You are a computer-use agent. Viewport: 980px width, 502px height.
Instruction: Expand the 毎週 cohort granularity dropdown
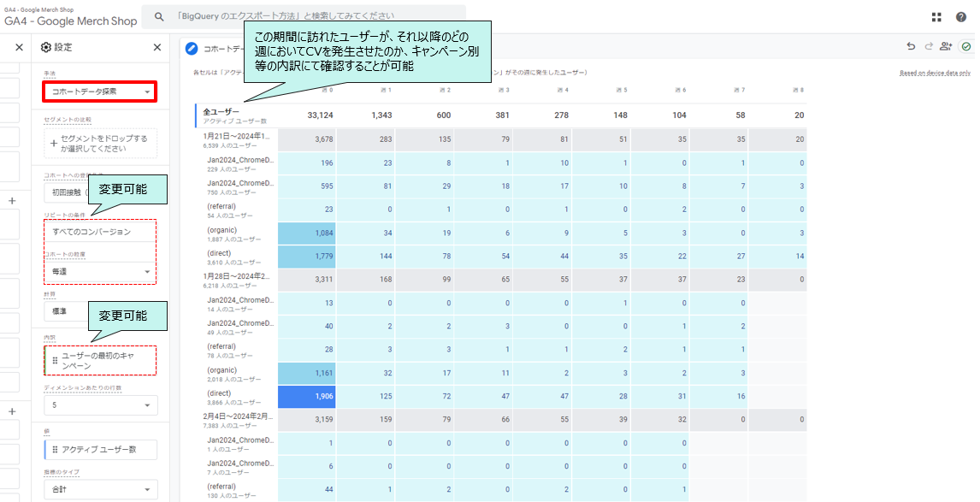coord(100,270)
